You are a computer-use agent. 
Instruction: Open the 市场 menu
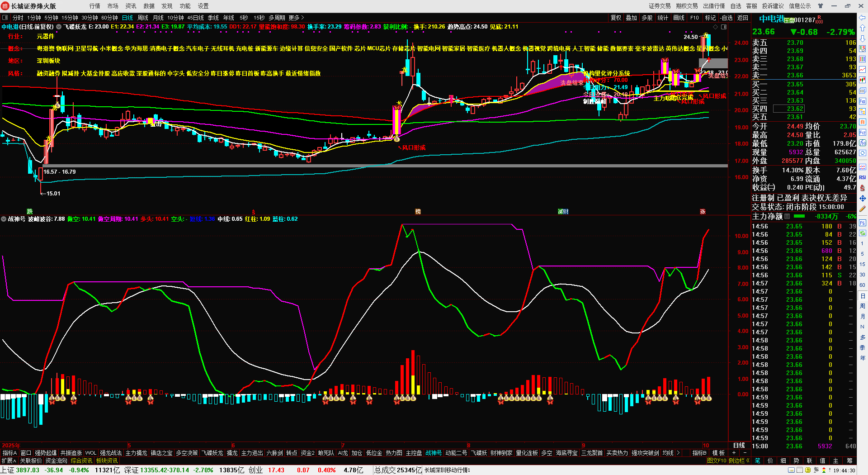(113, 6)
